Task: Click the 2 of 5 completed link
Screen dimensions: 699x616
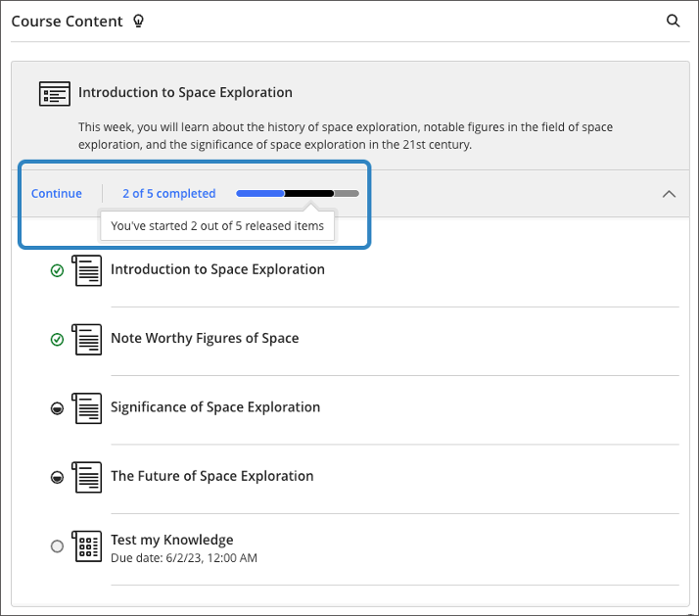Action: [168, 194]
